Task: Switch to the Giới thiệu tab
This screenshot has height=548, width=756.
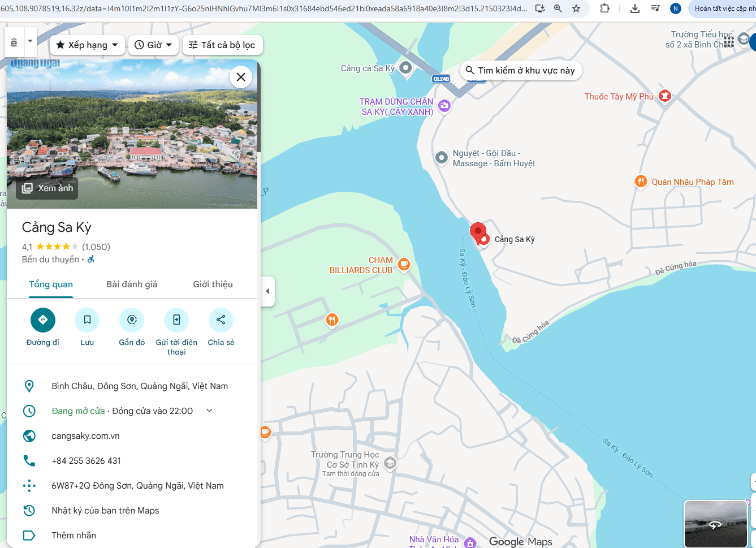Action: click(213, 284)
